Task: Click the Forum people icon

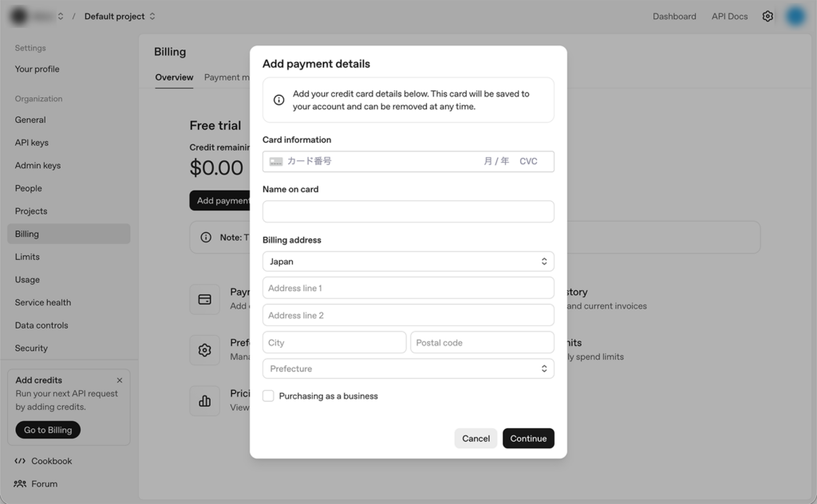Action: coord(20,483)
